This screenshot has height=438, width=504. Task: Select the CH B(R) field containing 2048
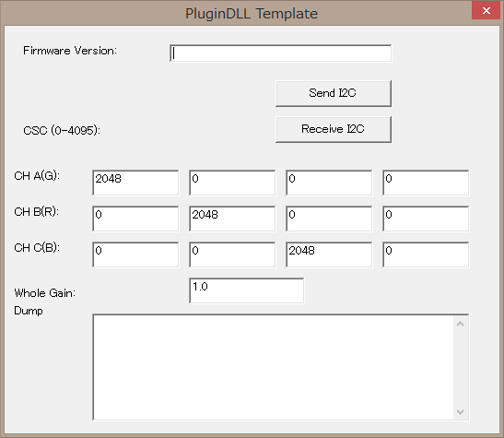click(232, 219)
